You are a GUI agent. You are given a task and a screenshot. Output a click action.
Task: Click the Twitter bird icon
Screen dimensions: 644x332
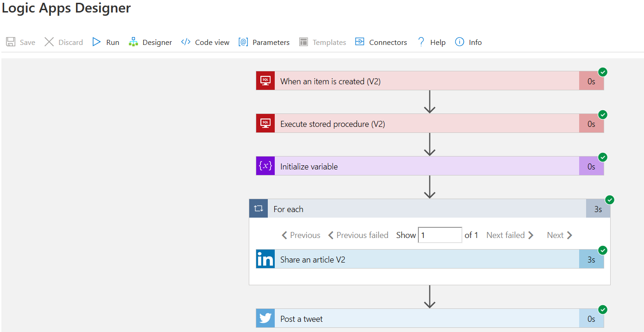(x=265, y=319)
